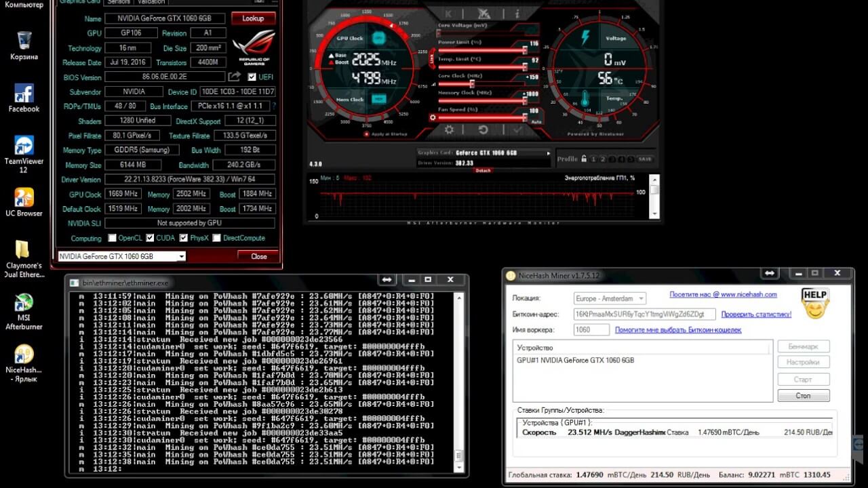Click the reset arrow icon in Afterburner

click(484, 130)
